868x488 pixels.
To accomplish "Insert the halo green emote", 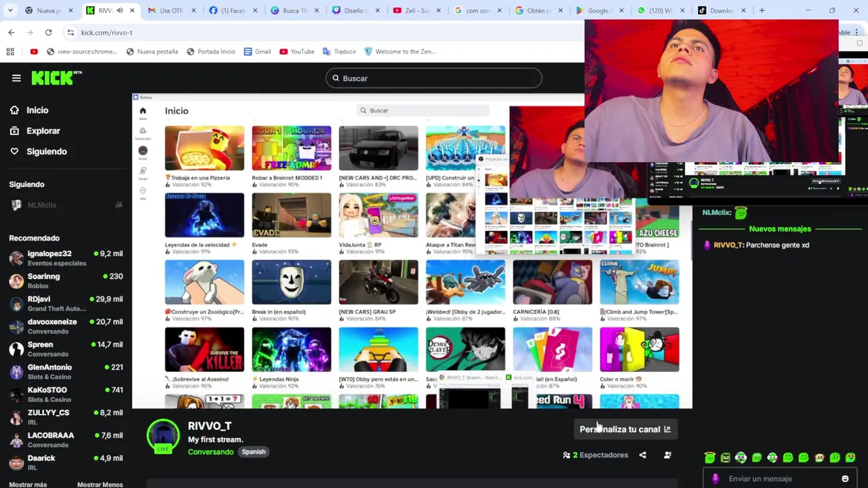I will click(x=709, y=457).
